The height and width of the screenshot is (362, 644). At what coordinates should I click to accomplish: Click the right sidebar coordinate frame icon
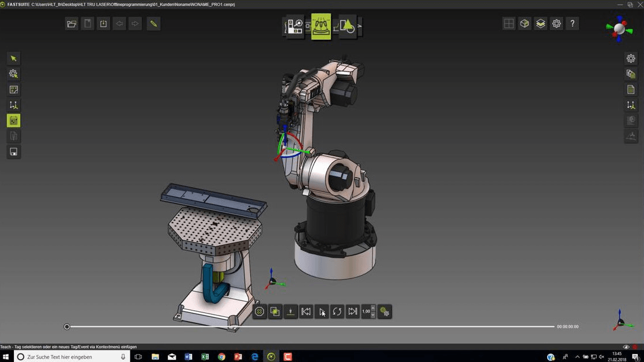[631, 105]
